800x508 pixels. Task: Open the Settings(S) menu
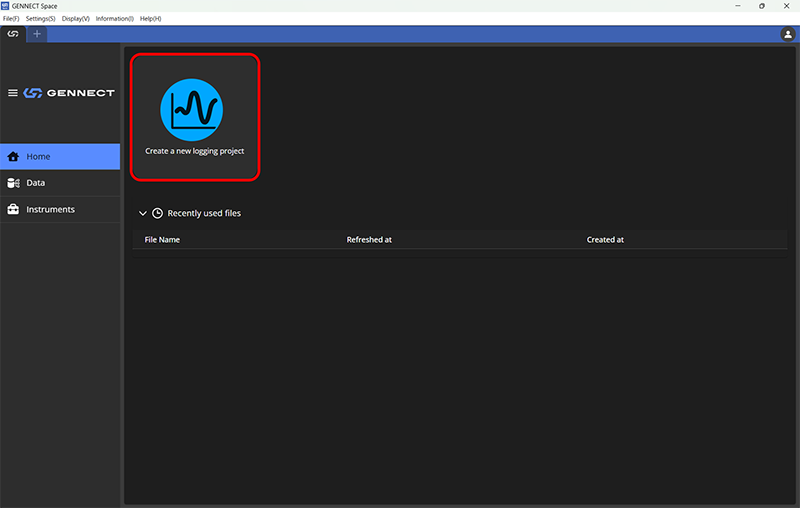[40, 19]
